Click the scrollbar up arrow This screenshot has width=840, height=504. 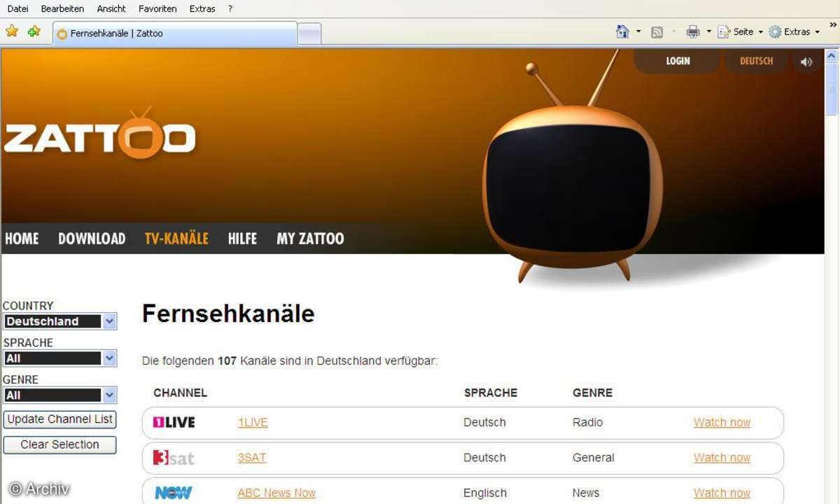tap(832, 55)
